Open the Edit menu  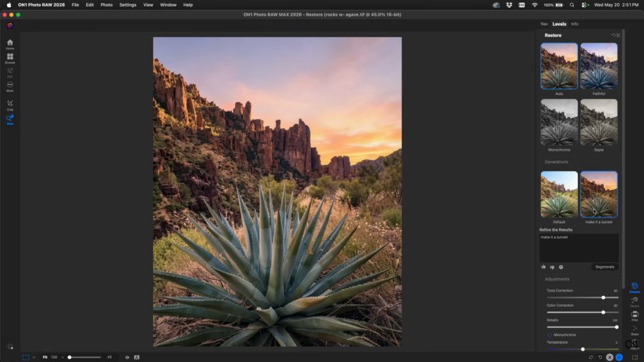pos(89,5)
